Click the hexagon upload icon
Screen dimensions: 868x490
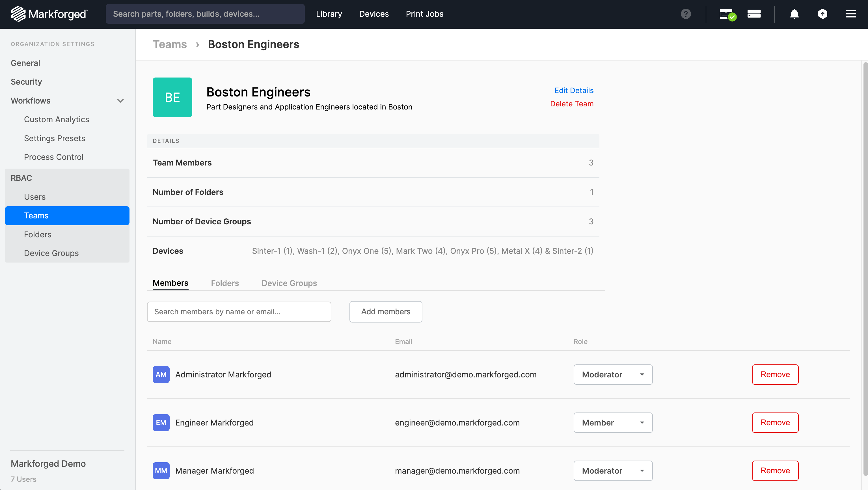822,14
